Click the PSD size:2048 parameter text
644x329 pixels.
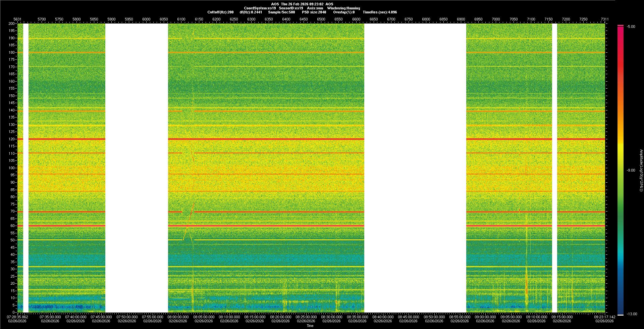pyautogui.click(x=314, y=12)
